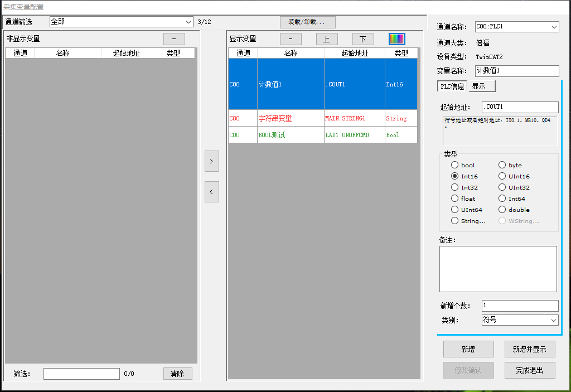
Task: Click the minus button above 显示变量 list
Action: (x=291, y=39)
